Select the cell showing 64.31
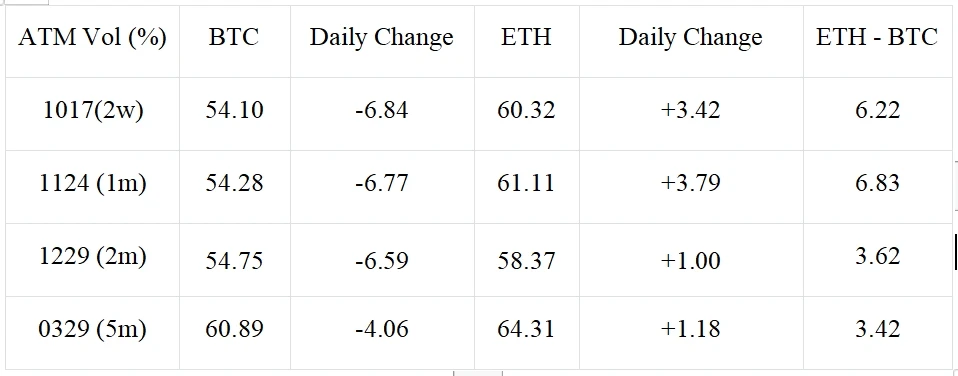 tap(527, 333)
